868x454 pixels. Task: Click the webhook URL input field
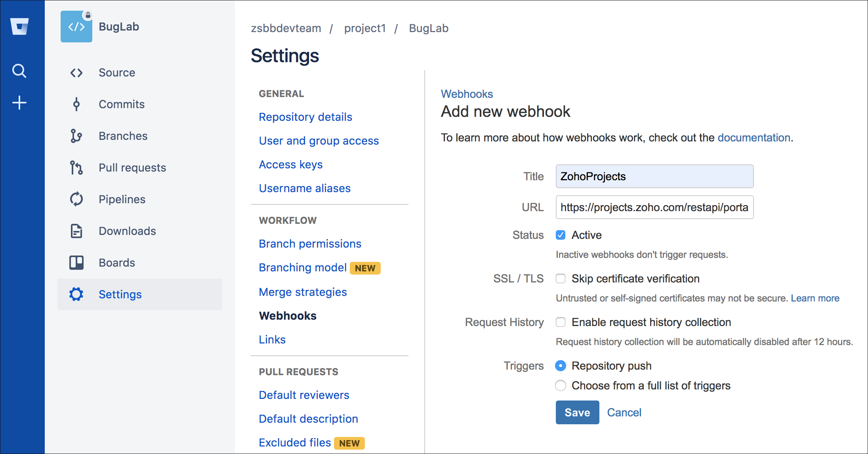654,207
